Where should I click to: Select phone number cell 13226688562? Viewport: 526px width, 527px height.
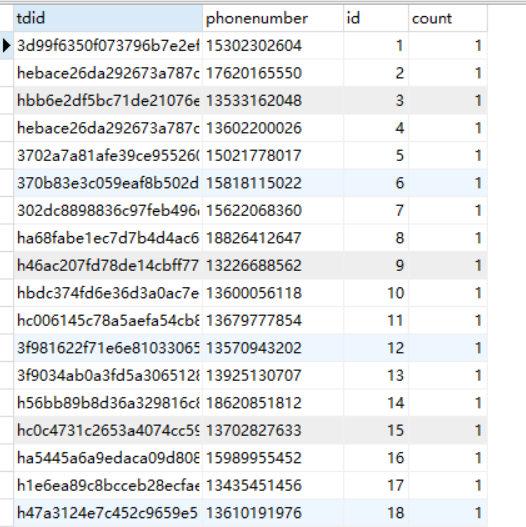click(273, 266)
